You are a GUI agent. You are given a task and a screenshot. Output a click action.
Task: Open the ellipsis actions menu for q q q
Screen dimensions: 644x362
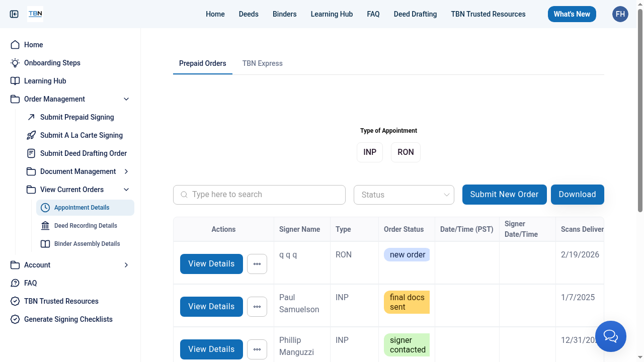pyautogui.click(x=257, y=263)
